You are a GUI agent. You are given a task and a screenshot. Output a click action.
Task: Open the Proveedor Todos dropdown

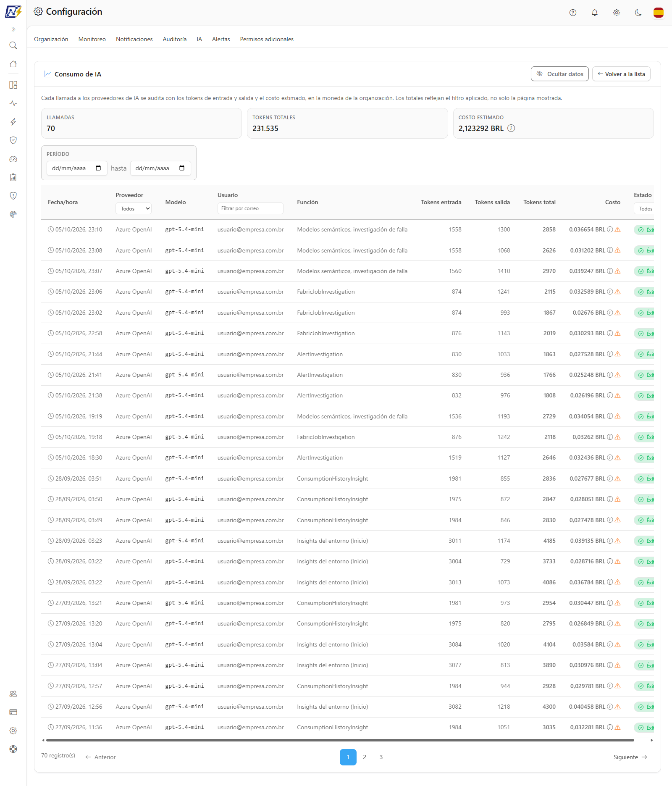(x=134, y=209)
